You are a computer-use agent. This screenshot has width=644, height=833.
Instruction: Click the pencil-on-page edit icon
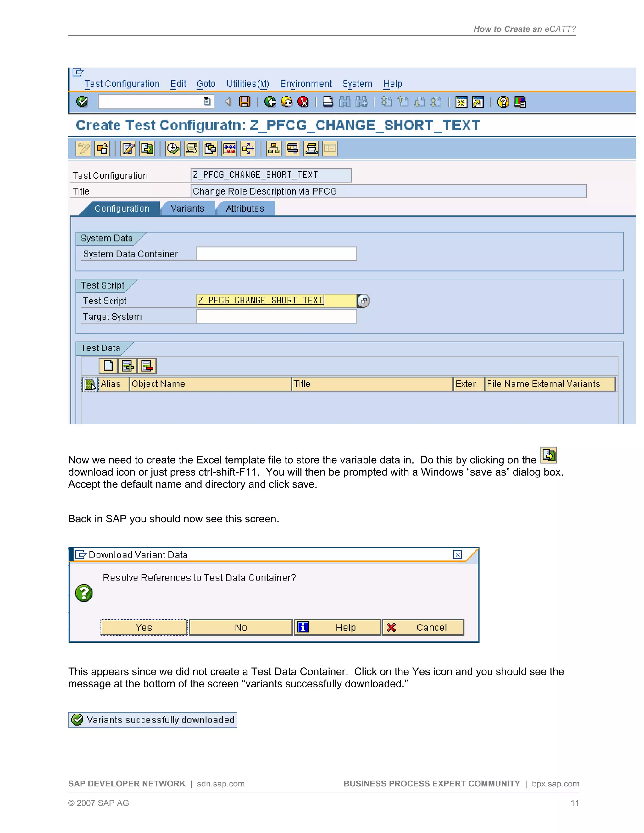pyautogui.click(x=128, y=148)
